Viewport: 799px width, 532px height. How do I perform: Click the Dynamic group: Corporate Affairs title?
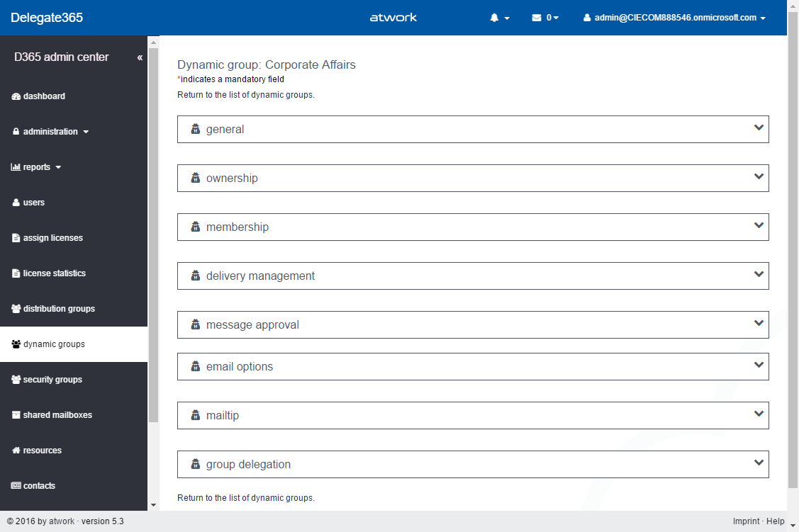tap(267, 64)
